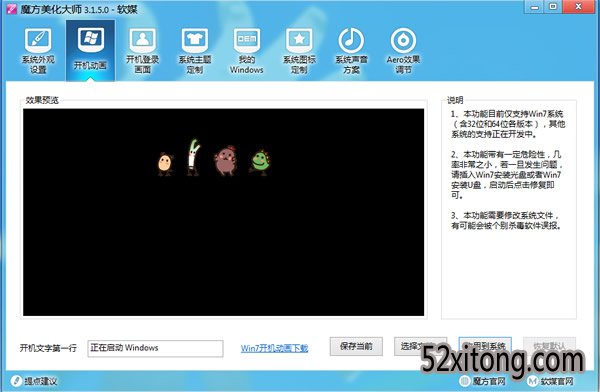Open 系统图标定制 star icon
This screenshot has height=392, width=600.
pos(299,41)
